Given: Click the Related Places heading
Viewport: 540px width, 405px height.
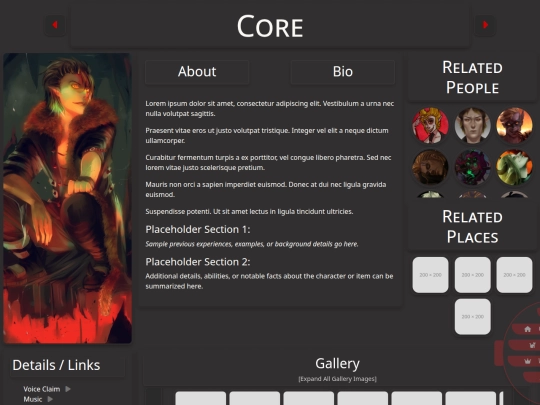Looking at the screenshot, I should [x=472, y=227].
